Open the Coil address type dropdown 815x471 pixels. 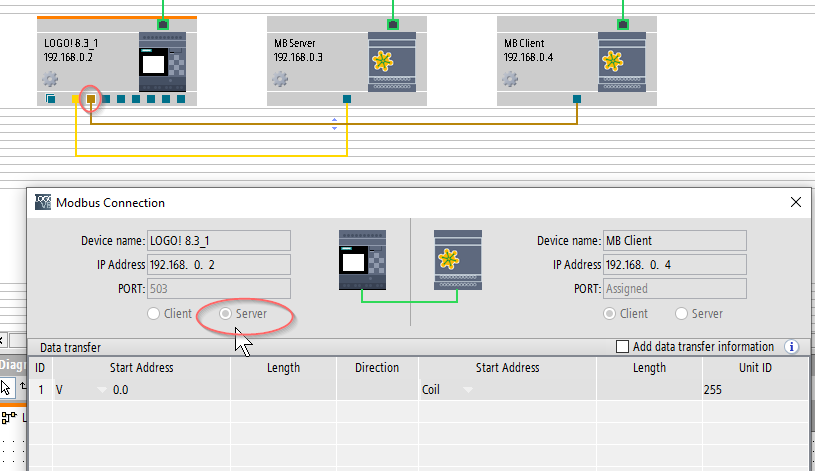[x=468, y=390]
